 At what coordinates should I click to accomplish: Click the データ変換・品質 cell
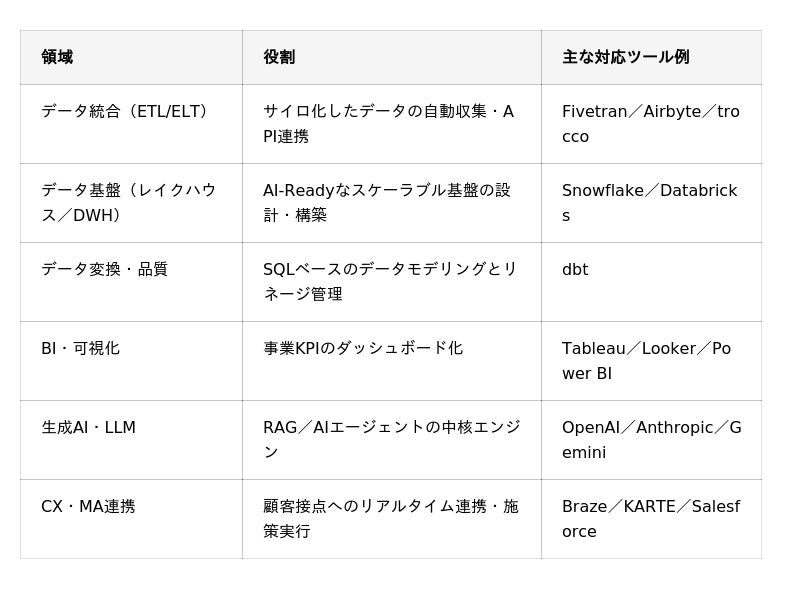131,282
